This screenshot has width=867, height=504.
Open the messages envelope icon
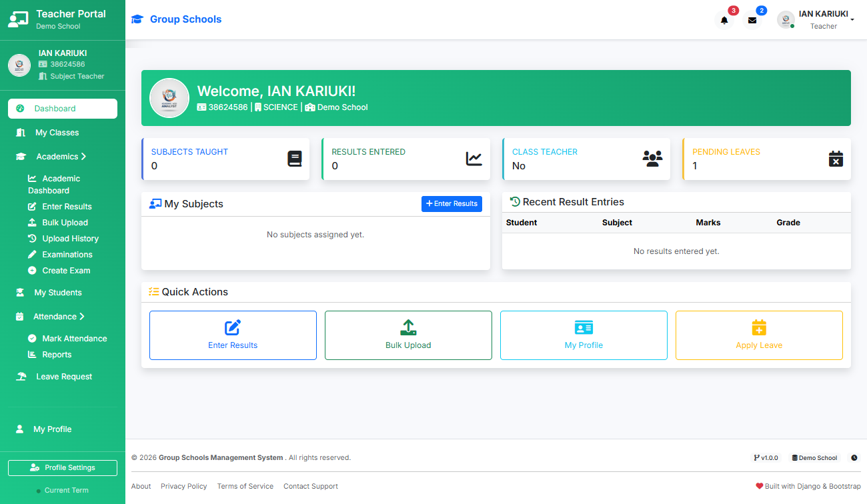click(752, 20)
